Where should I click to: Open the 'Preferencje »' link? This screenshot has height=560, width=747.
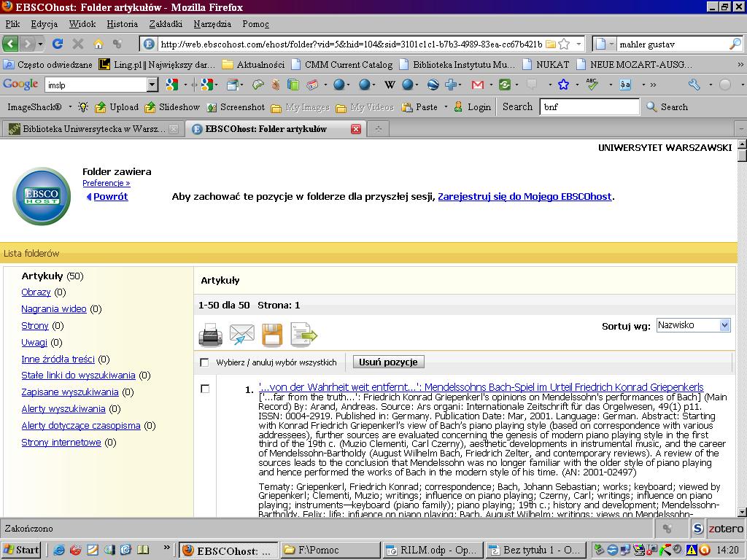pyautogui.click(x=107, y=183)
